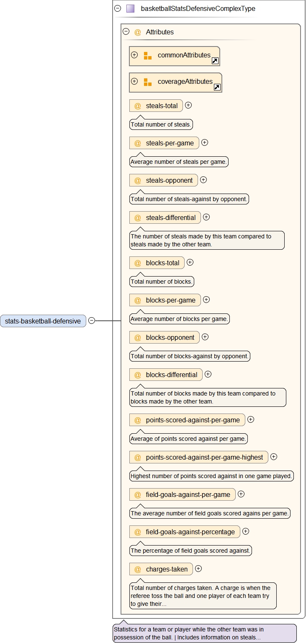Select the points-scored-against-per-game-highest attribute
The width and height of the screenshot is (306, 644).
[x=204, y=458]
